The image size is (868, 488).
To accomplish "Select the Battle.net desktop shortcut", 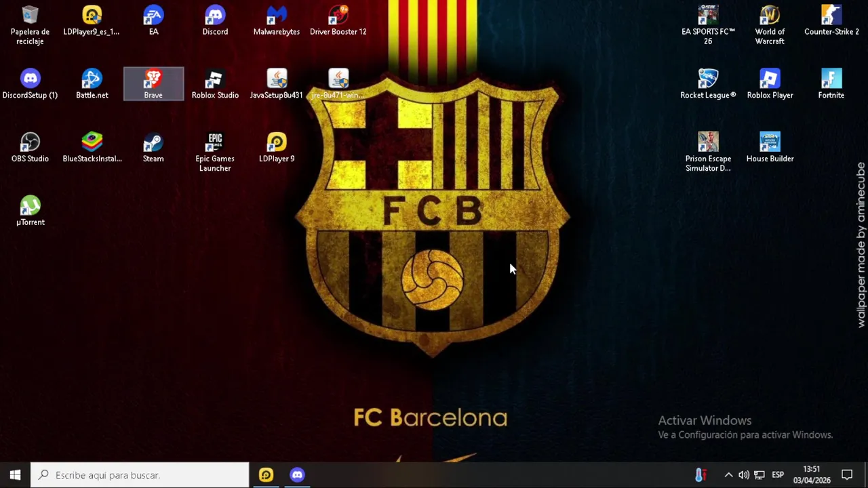I will [x=92, y=84].
